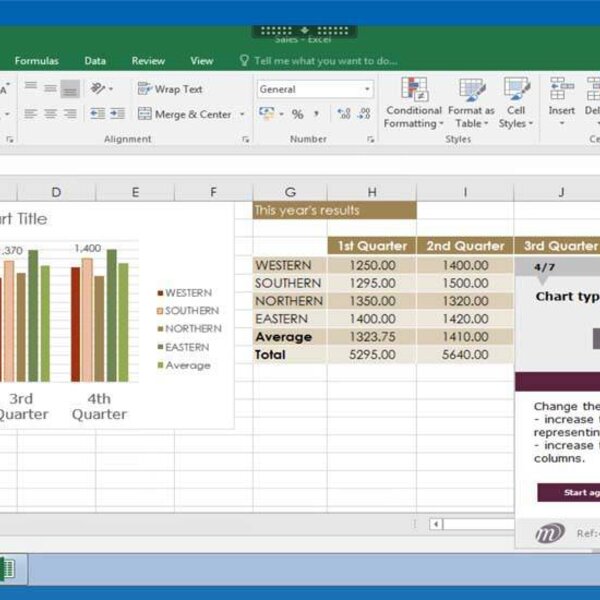Select the SOUTHERN row label cell
Viewport: 600px width, 600px height.
tap(290, 283)
